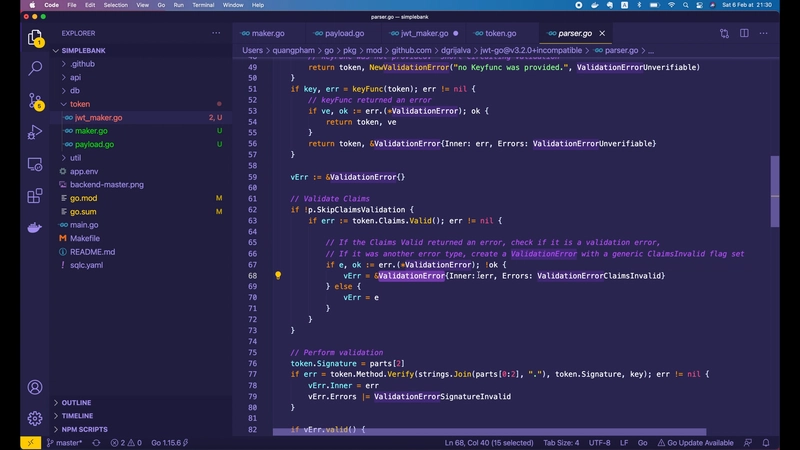Image resolution: width=800 pixels, height=450 pixels.
Task: Click the Accounts icon in activity bar
Action: pos(35,387)
